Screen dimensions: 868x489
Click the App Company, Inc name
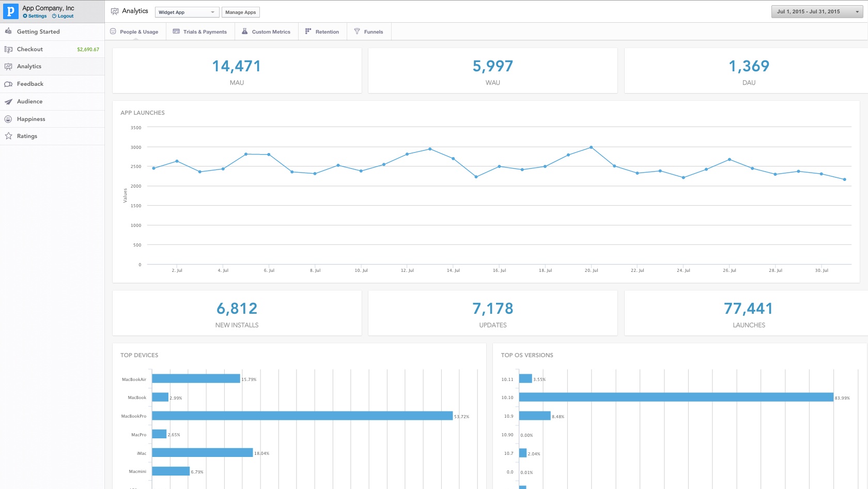click(x=48, y=8)
